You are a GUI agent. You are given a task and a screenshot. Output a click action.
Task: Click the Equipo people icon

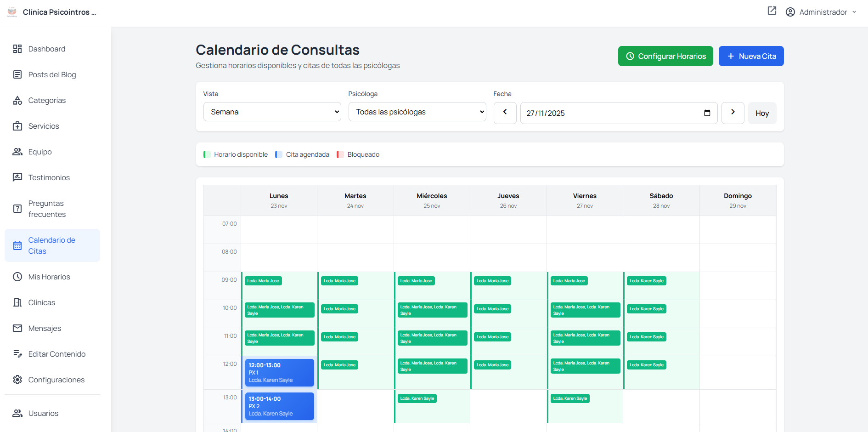(x=17, y=152)
